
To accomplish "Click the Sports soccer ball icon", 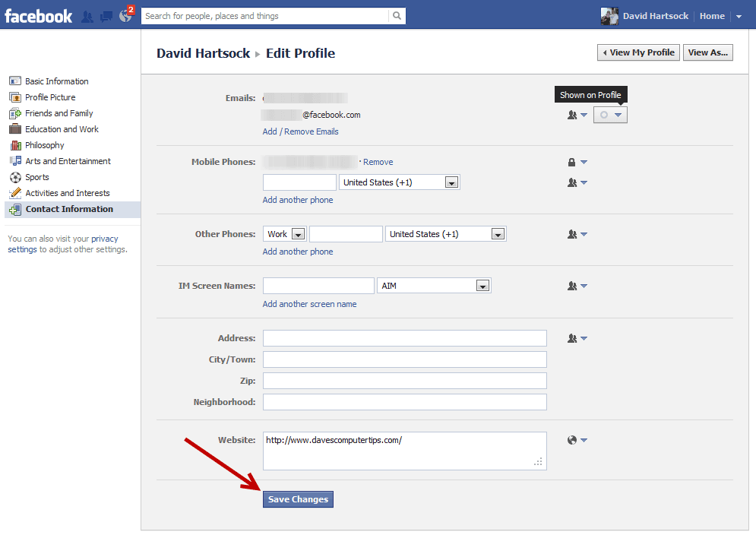I will click(15, 177).
